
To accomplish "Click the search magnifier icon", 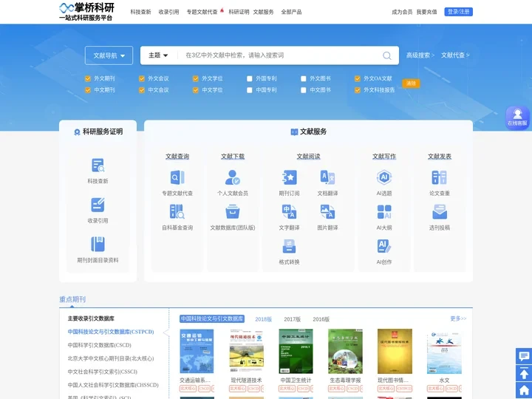I will 386,55.
